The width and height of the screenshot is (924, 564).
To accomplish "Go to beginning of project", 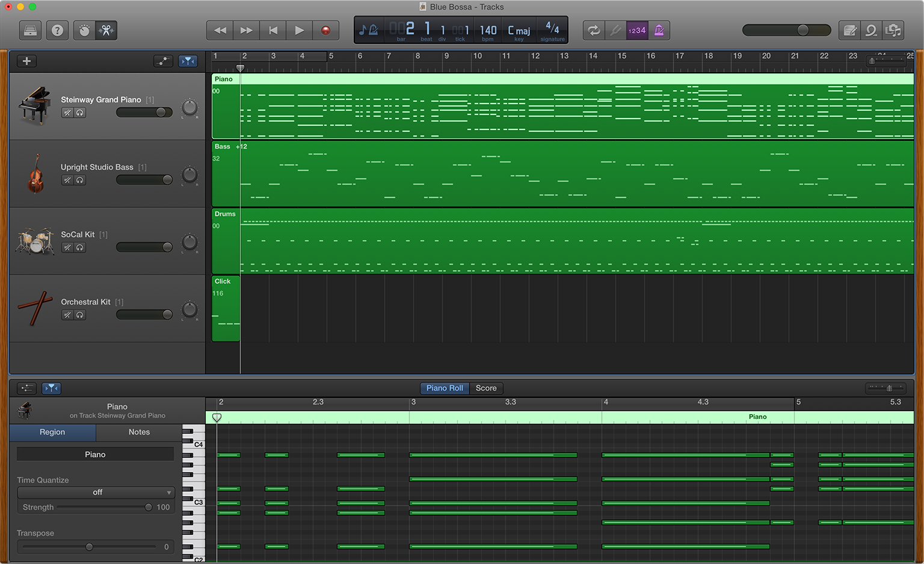I will (273, 30).
